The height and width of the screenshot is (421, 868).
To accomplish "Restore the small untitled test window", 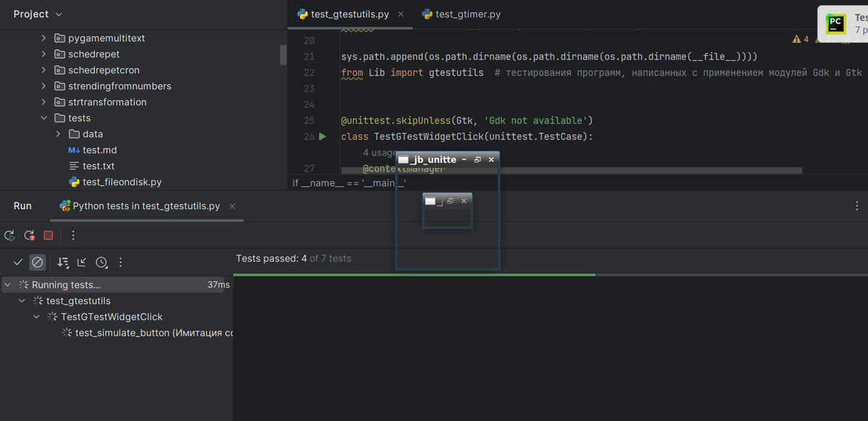I will (451, 200).
